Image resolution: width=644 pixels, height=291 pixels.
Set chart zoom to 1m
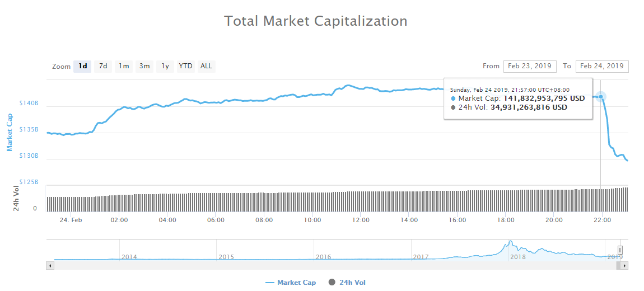point(124,66)
